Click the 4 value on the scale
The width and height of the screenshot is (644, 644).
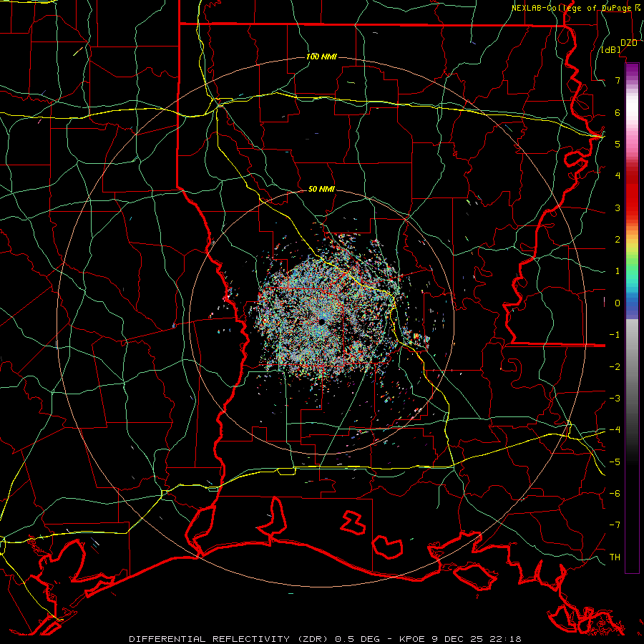tap(618, 176)
